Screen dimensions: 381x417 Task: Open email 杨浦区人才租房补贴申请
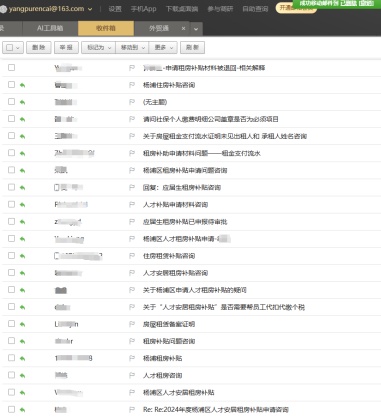[x=186, y=239]
